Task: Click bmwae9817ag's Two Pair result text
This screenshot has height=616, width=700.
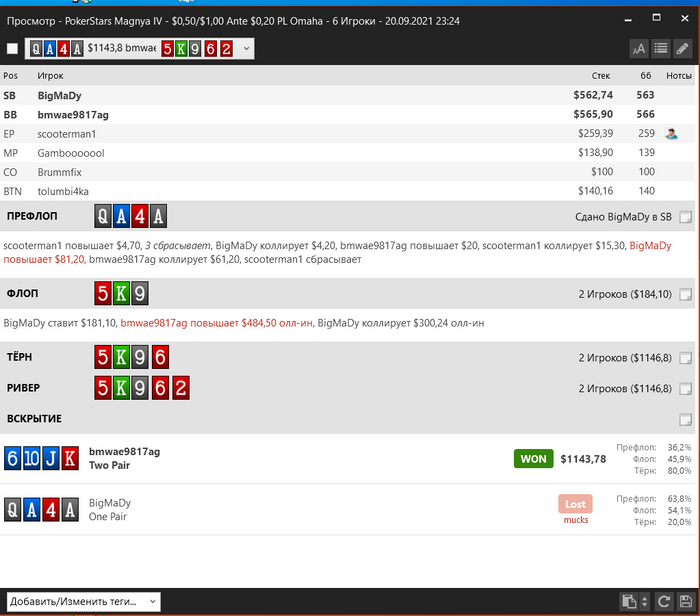Action: (x=109, y=465)
